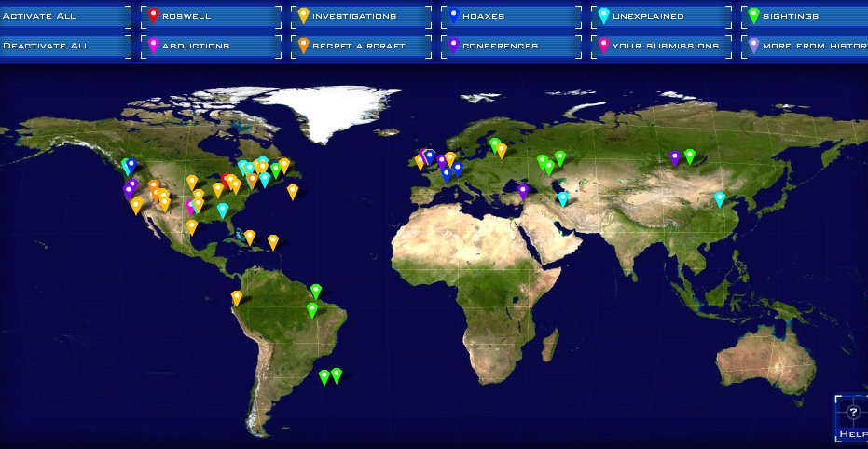Viewport: 868px width, 449px height.
Task: Select the upper green pin in northern Brazil
Action: (315, 291)
